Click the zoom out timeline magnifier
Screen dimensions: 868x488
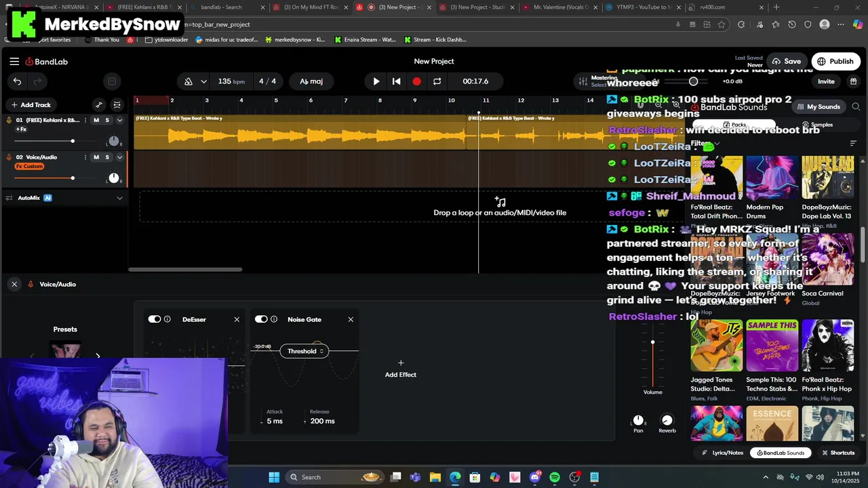pyautogui.click(x=658, y=105)
